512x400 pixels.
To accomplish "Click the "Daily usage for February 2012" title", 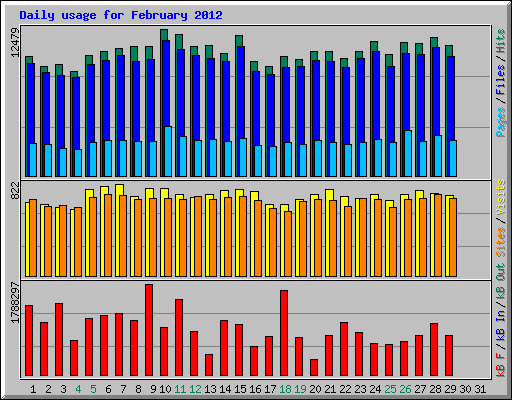I will (121, 15).
